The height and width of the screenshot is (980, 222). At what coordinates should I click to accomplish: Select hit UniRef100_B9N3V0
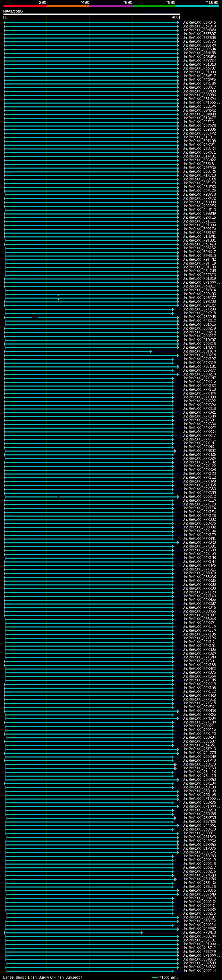(x=199, y=30)
